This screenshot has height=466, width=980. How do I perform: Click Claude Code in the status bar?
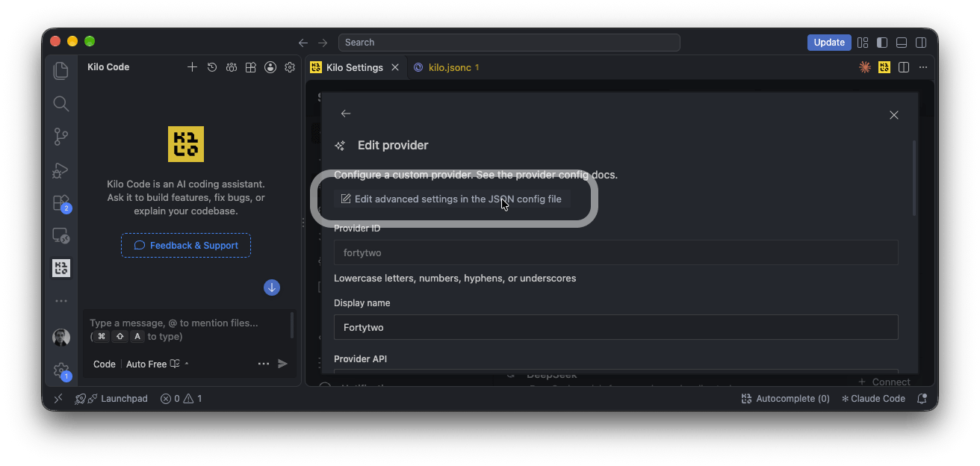(873, 399)
